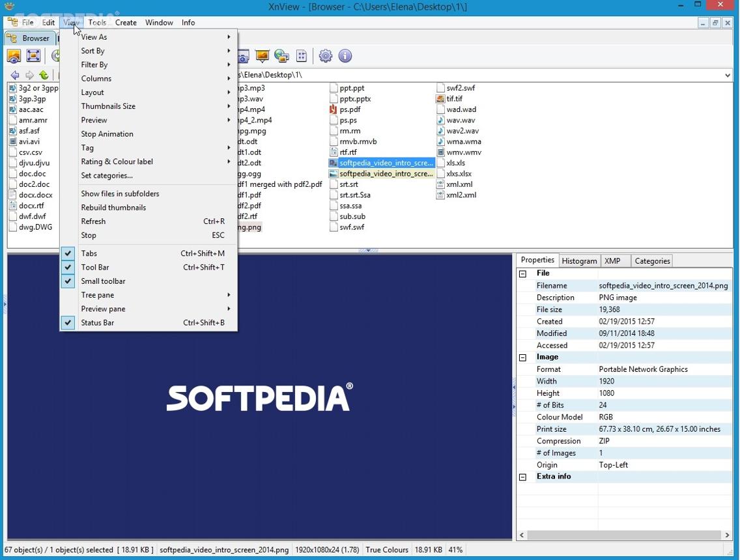Viewport: 740px width, 560px height.
Task: Collapse the Image properties group
Action: (523, 357)
